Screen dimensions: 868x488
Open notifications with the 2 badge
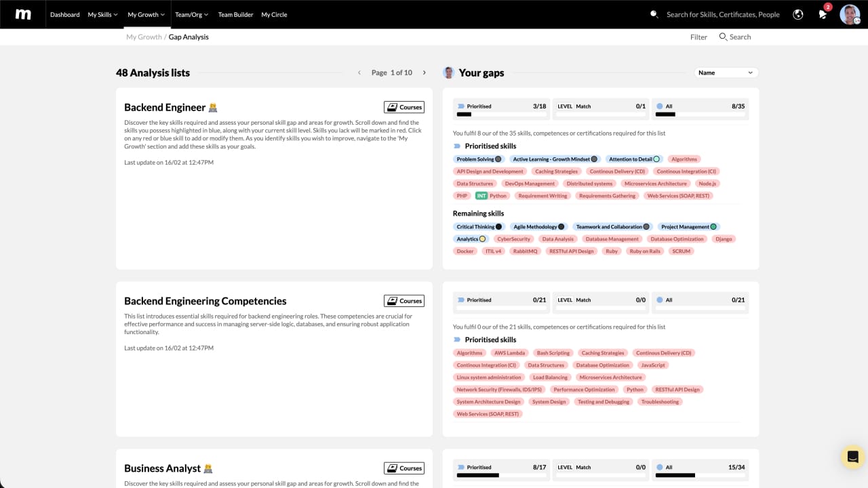coord(823,14)
